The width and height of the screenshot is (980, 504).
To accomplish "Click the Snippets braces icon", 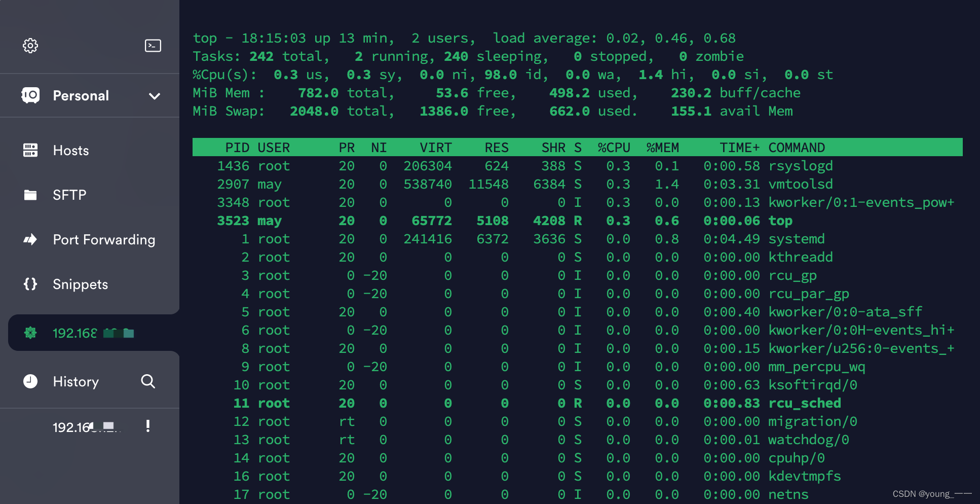I will tap(30, 284).
